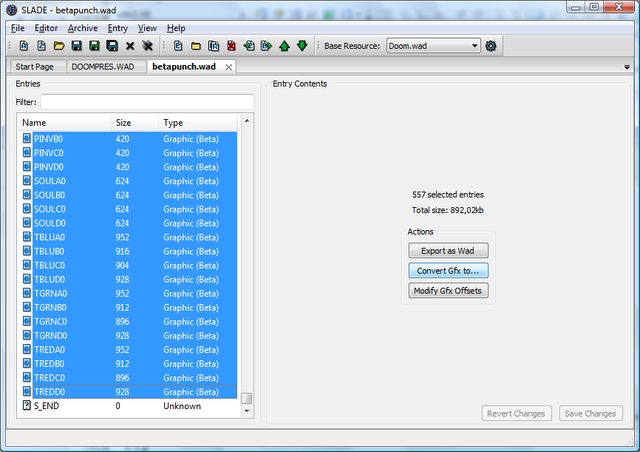Click the Export as Wad button
Screen dimensions: 640x452
(x=448, y=251)
